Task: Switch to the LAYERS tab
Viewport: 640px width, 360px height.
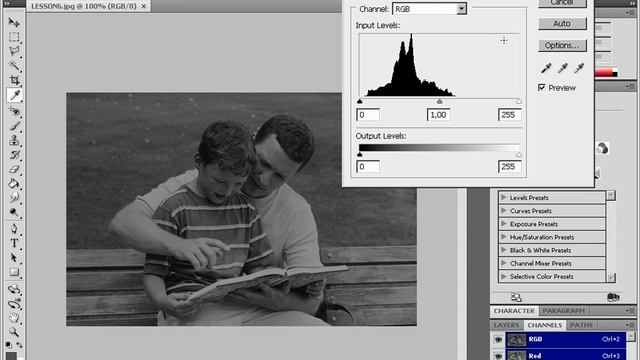Action: pos(507,325)
